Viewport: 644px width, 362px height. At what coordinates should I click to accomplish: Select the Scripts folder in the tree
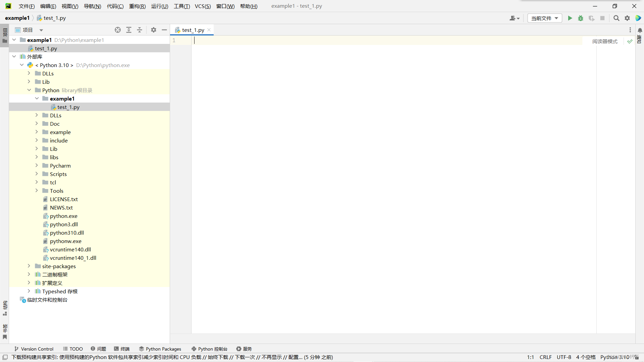(x=58, y=174)
